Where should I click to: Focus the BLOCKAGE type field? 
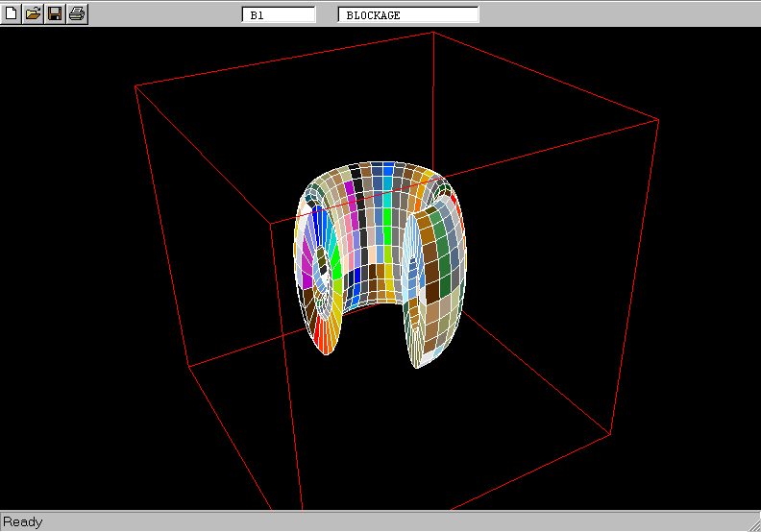click(x=408, y=15)
